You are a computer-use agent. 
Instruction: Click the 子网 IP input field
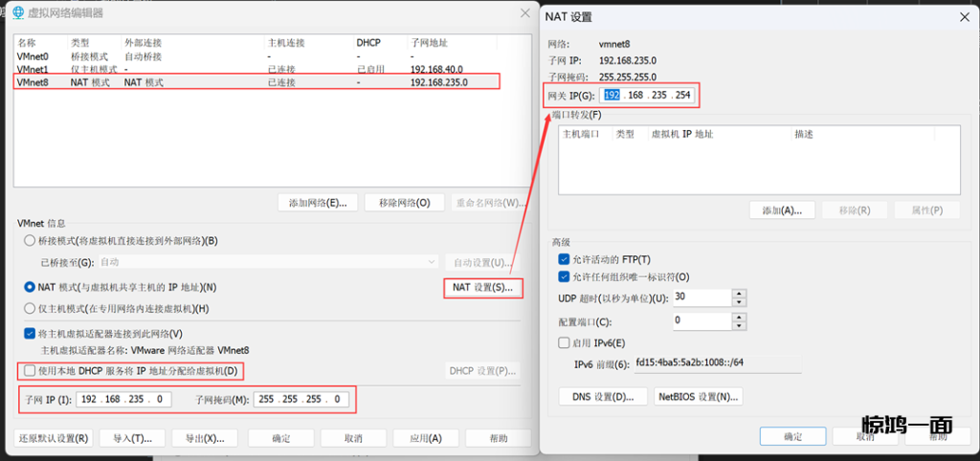tap(124, 400)
